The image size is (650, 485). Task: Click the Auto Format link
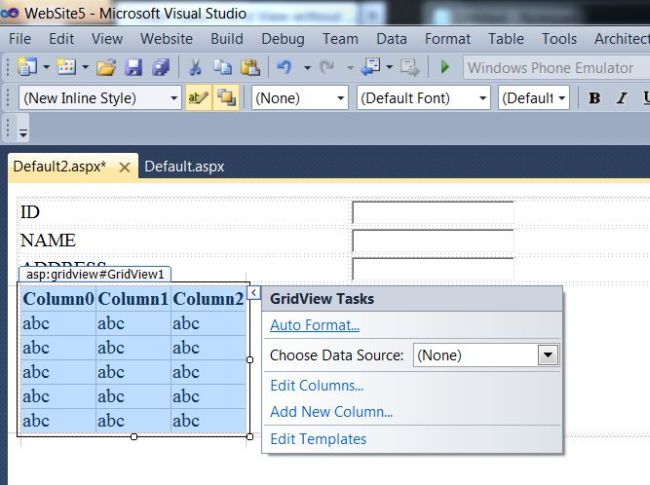point(314,325)
